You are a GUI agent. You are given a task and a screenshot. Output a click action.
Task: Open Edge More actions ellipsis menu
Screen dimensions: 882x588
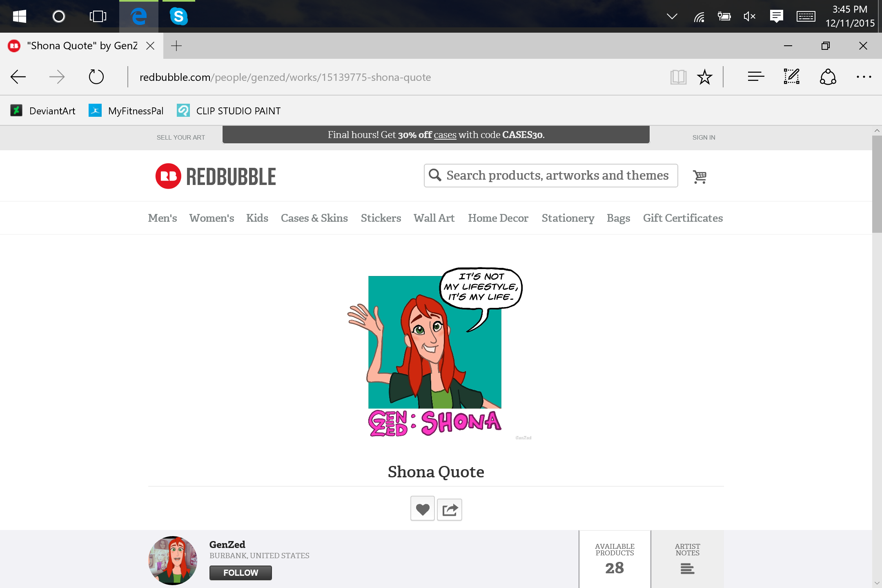coord(864,77)
